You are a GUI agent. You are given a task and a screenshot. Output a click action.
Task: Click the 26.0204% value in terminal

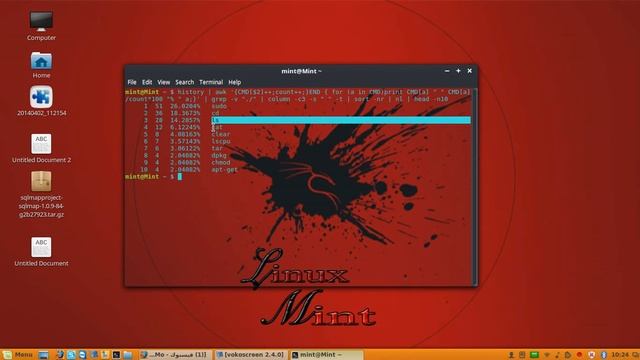coord(185,106)
